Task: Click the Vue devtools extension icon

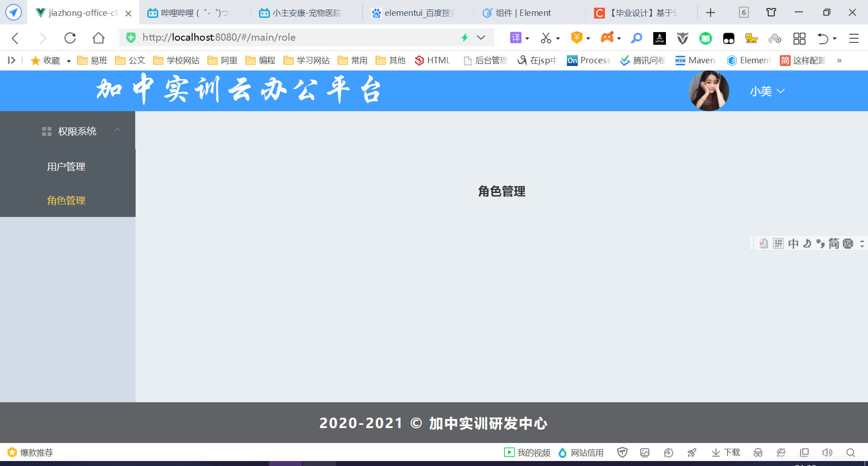Action: click(x=683, y=38)
